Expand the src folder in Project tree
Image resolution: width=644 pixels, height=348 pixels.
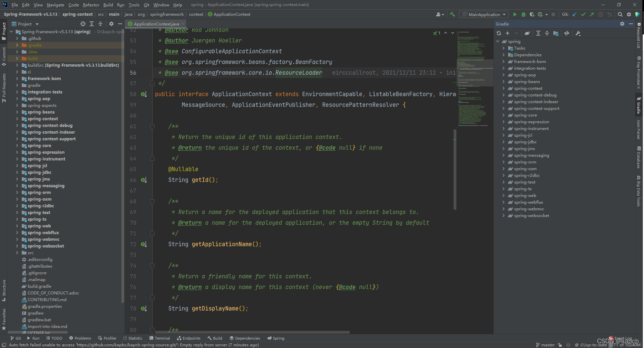[x=17, y=253]
